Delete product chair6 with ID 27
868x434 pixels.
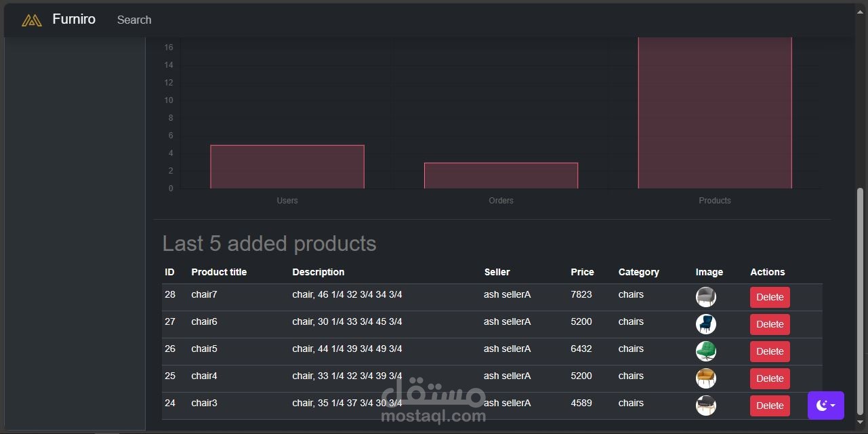(x=770, y=324)
